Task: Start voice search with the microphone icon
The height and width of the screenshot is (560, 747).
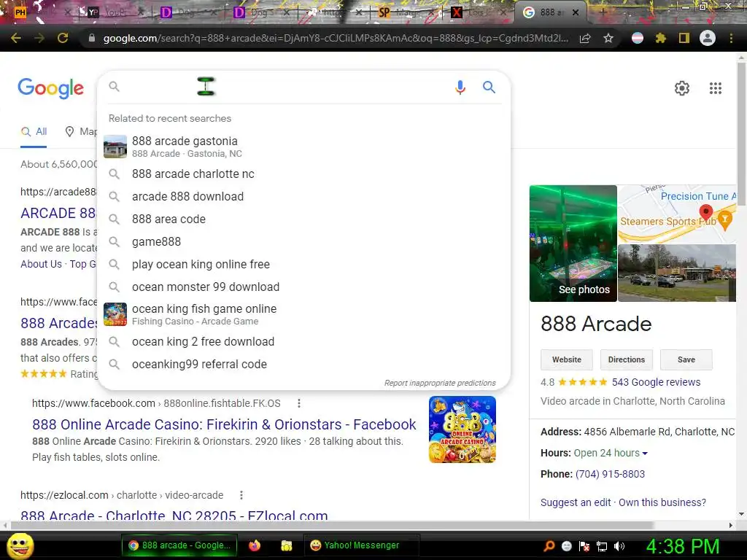Action: pyautogui.click(x=460, y=87)
